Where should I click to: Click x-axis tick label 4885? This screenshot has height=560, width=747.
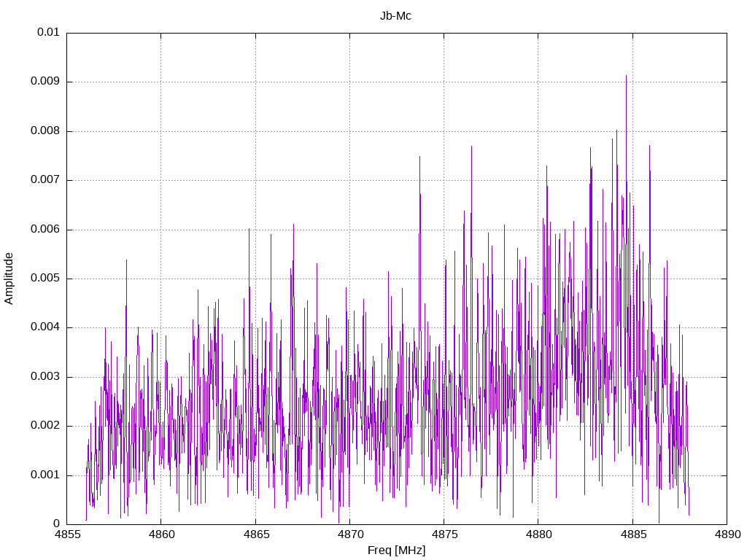[632, 534]
